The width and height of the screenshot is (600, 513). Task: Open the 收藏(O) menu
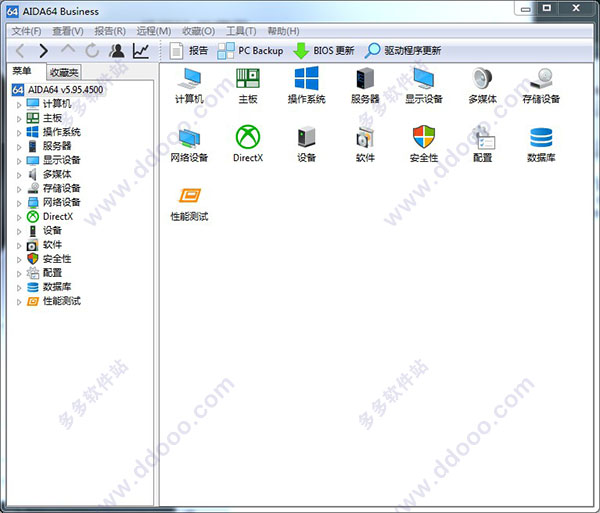198,31
